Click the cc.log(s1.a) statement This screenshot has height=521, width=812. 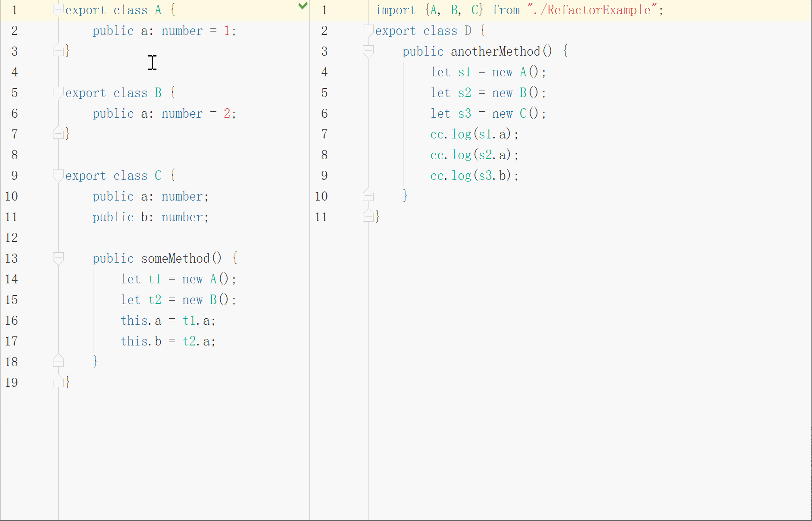(475, 134)
